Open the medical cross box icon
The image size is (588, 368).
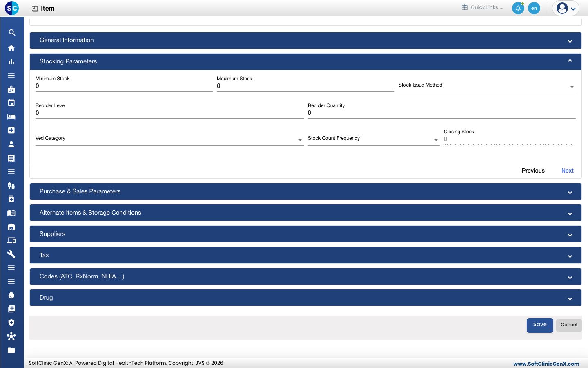(11, 130)
